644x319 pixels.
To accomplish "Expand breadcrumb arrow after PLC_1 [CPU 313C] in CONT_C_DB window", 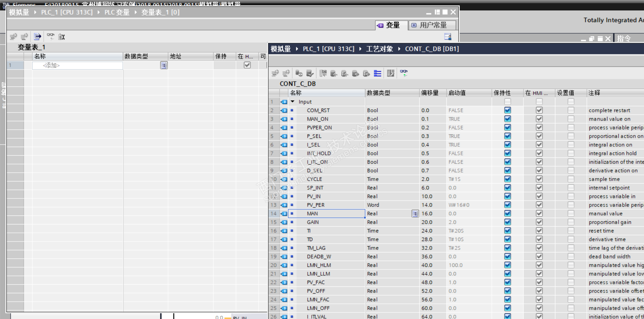I will pos(360,49).
